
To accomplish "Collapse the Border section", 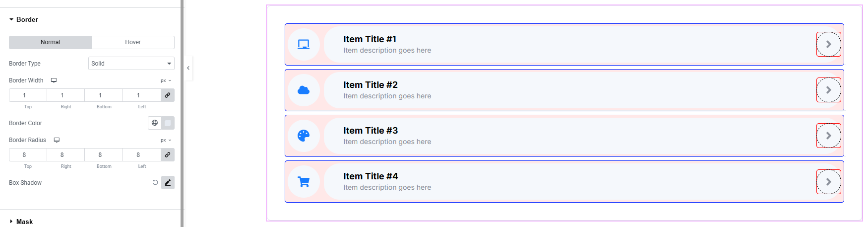I will [x=27, y=19].
